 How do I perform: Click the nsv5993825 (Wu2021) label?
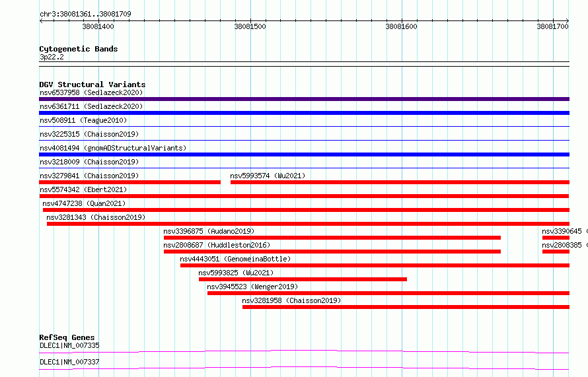pos(236,273)
